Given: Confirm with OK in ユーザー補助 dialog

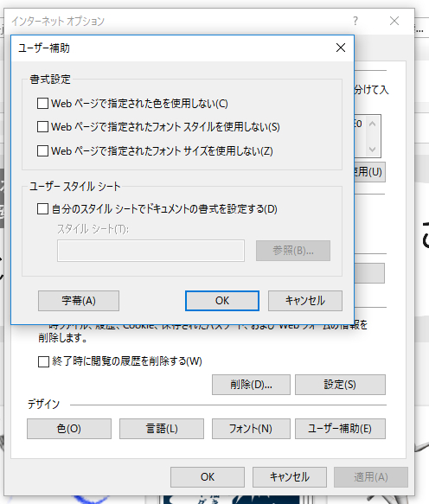Looking at the screenshot, I should [222, 301].
